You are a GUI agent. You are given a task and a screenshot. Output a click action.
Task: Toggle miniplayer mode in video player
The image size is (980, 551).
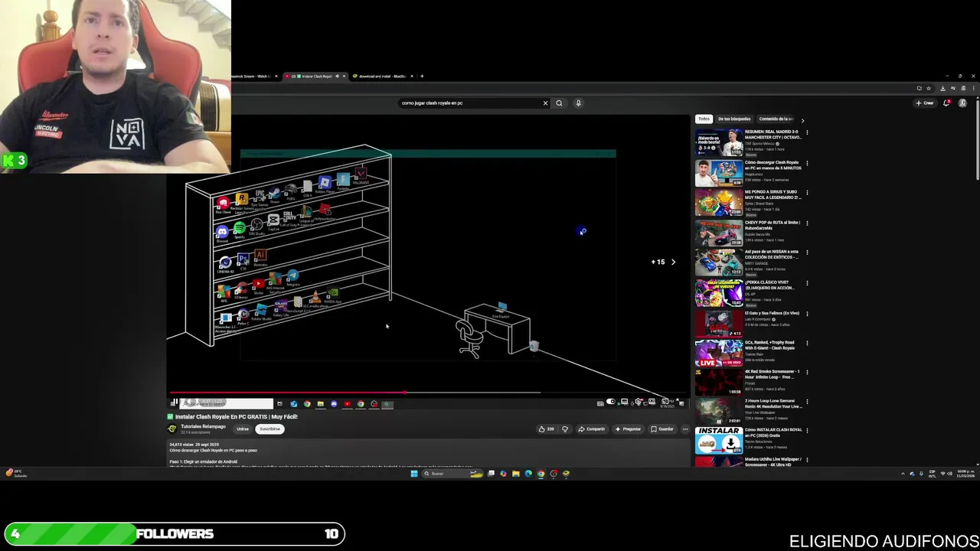point(652,402)
